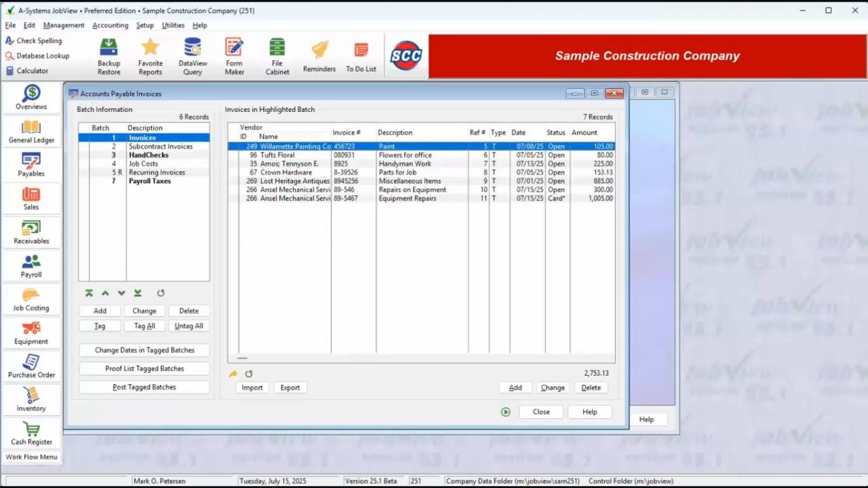Open the Management menu

point(64,25)
